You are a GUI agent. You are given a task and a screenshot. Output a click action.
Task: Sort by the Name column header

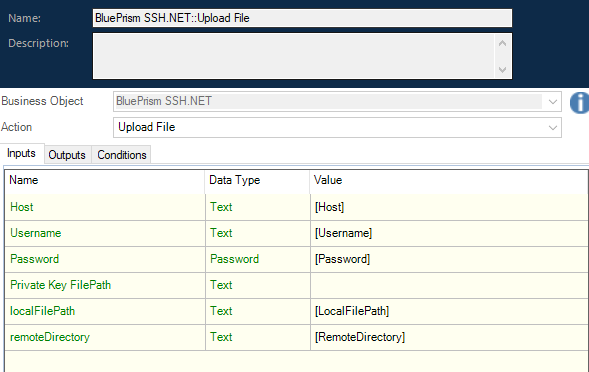point(105,180)
